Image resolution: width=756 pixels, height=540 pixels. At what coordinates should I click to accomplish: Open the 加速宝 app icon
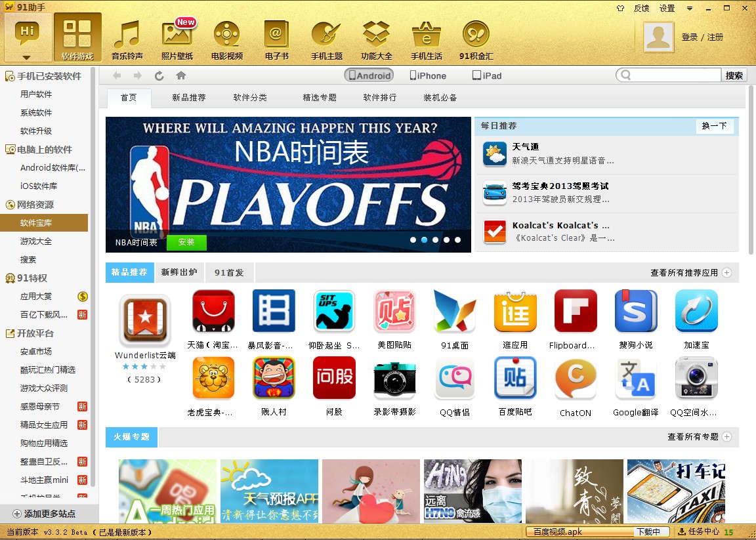tap(696, 311)
